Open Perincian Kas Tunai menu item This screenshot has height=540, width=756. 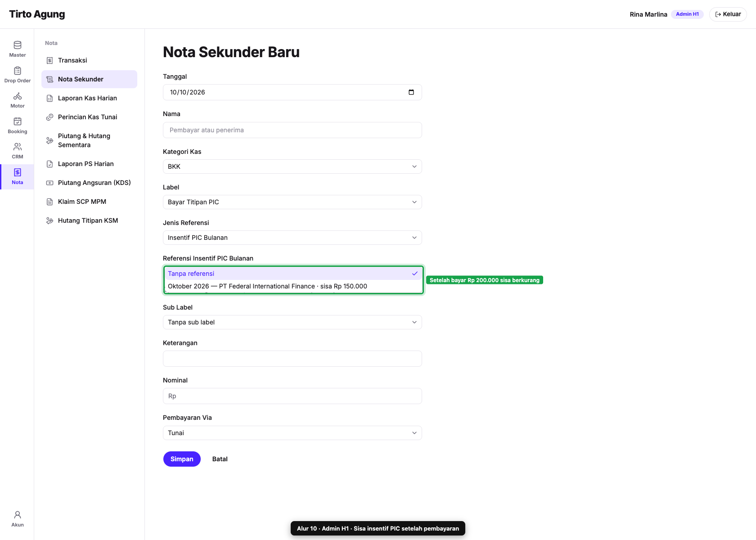89,117
